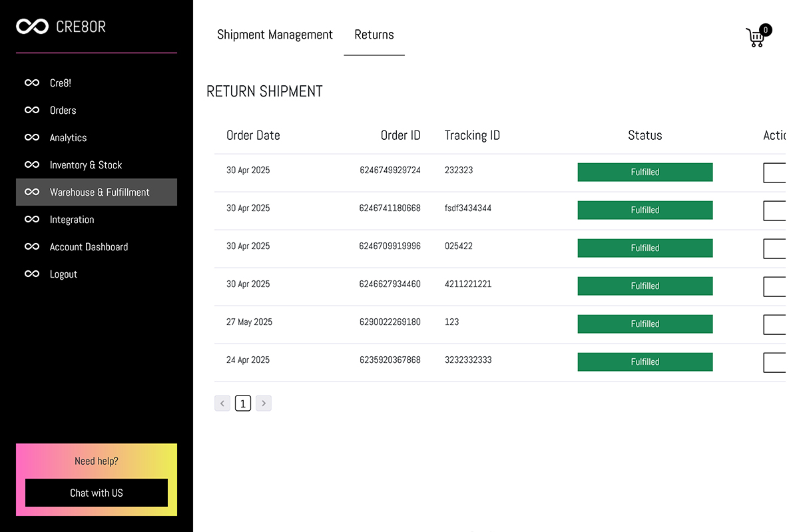The image size is (799, 532).
Task: Open Orders in the sidebar
Action: 97,111
